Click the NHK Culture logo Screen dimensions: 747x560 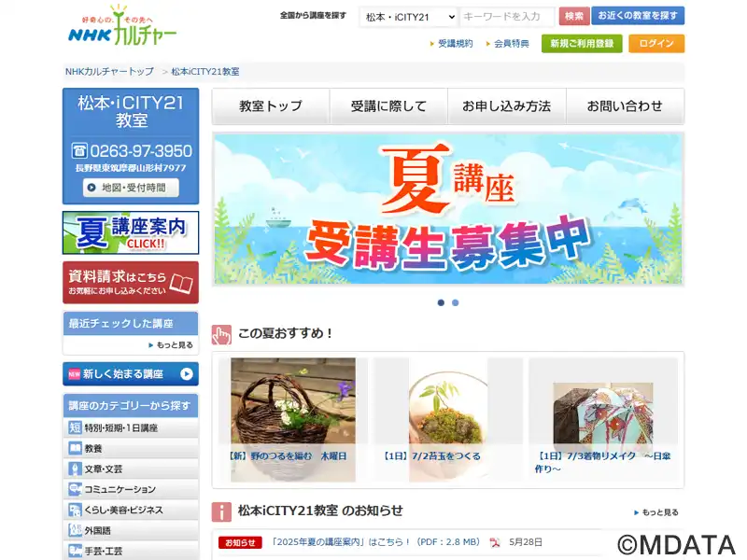point(122,25)
